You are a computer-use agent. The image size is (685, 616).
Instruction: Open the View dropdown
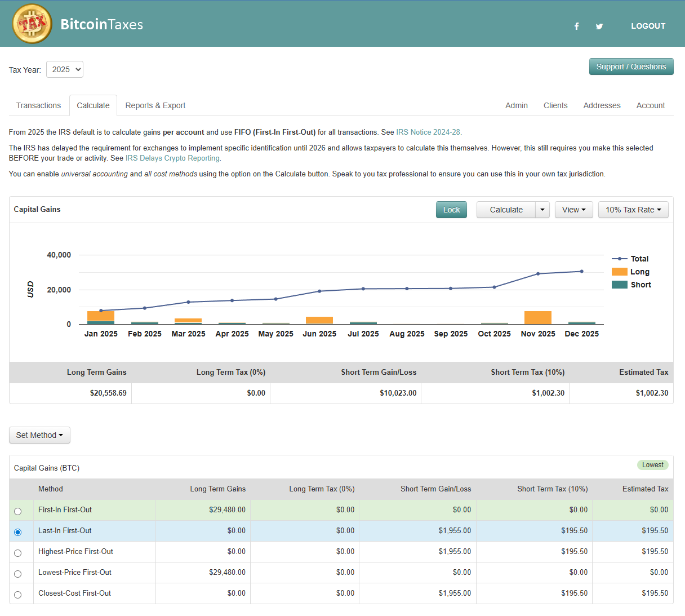573,209
